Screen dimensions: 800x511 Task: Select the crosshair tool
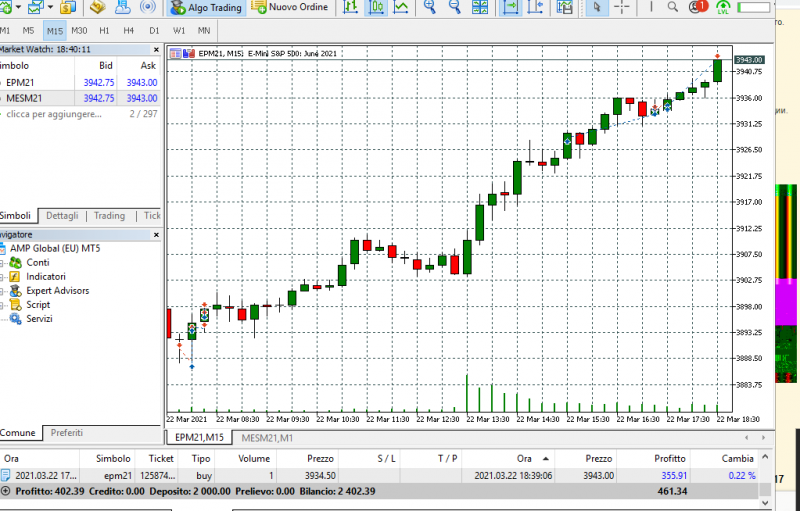pyautogui.click(x=621, y=7)
